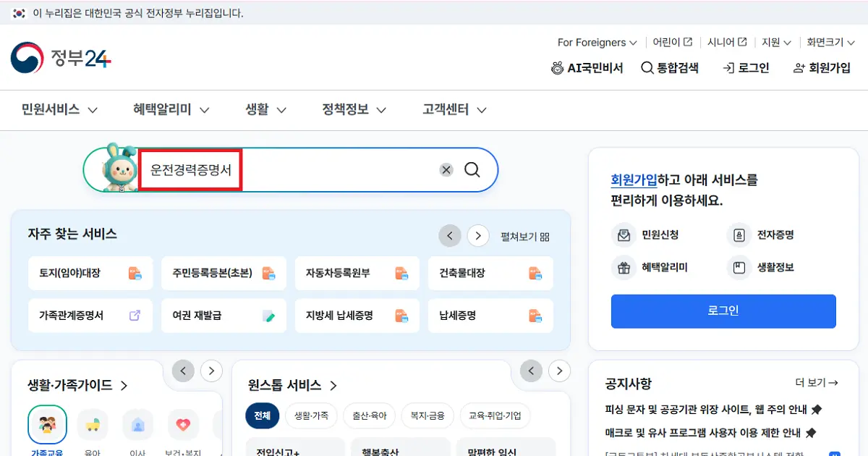Open the 생활·가족가이드 heading arrow
868x456 pixels.
coord(124,386)
